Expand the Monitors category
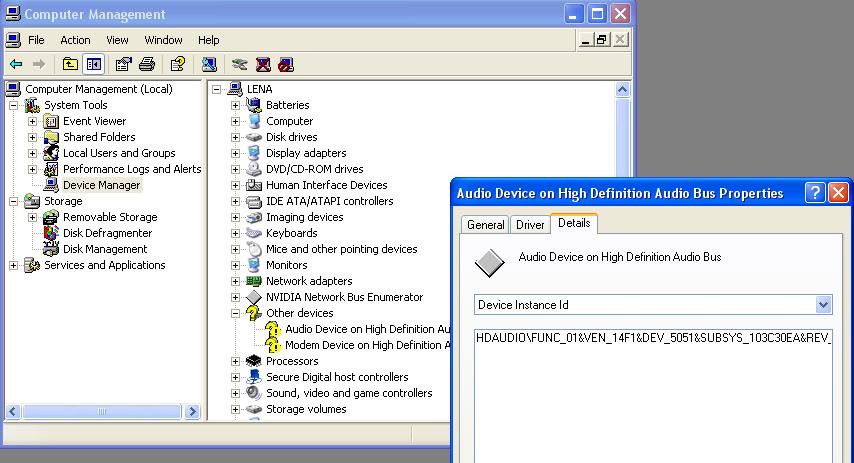This screenshot has height=463, width=854. tap(235, 265)
